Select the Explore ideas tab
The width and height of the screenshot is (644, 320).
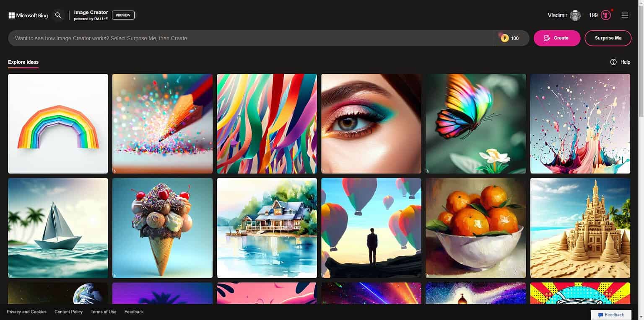pos(23,62)
